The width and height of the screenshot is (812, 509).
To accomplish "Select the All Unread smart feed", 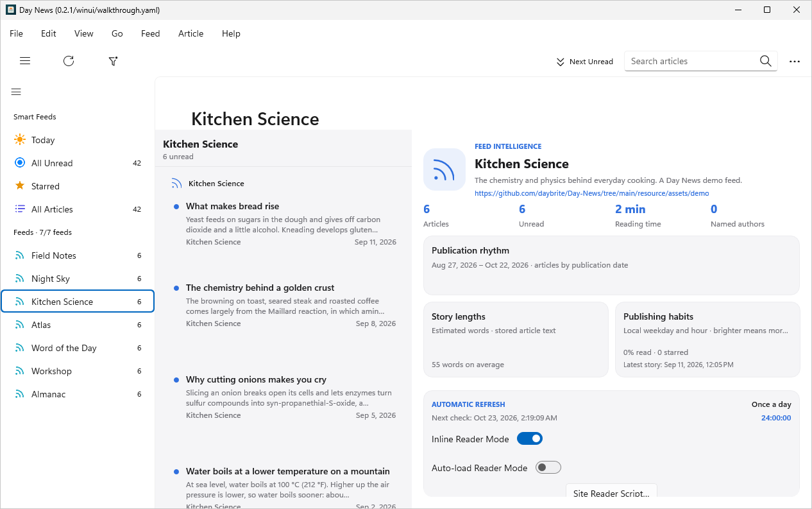I will [78, 163].
